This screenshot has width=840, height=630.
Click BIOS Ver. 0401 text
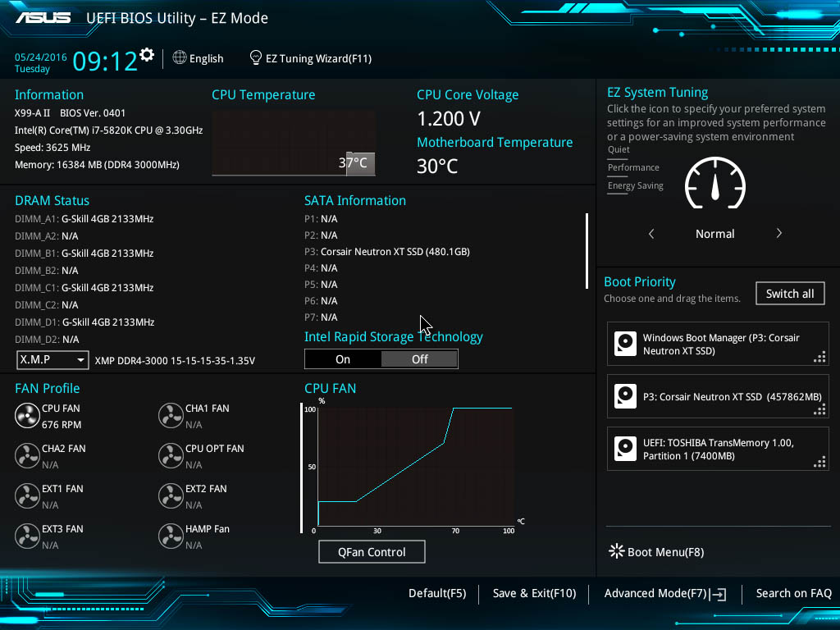(93, 113)
